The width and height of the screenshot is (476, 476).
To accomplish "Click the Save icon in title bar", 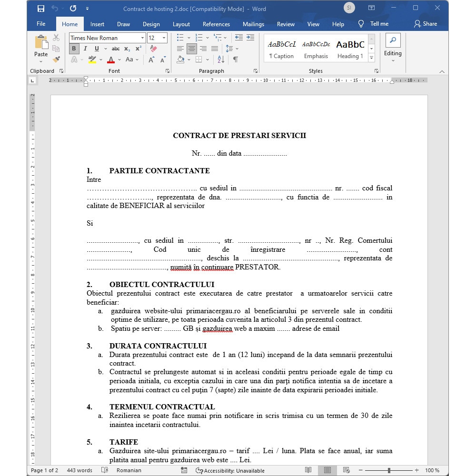I will (41, 9).
